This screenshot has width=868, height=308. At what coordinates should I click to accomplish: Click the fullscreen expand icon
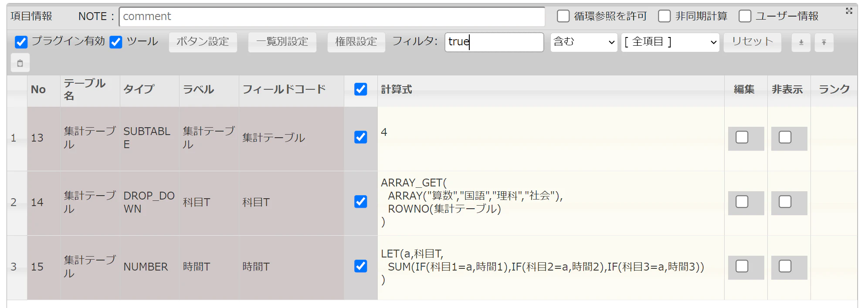pos(849,11)
